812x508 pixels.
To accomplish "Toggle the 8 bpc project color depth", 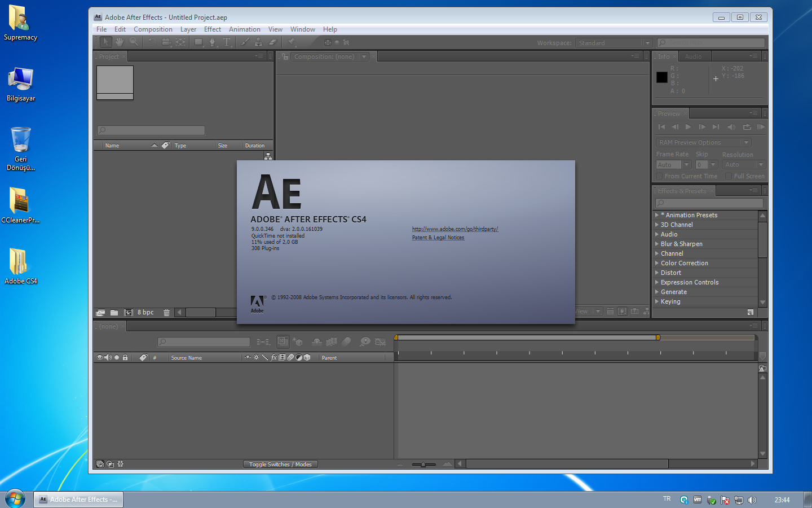I will click(145, 312).
